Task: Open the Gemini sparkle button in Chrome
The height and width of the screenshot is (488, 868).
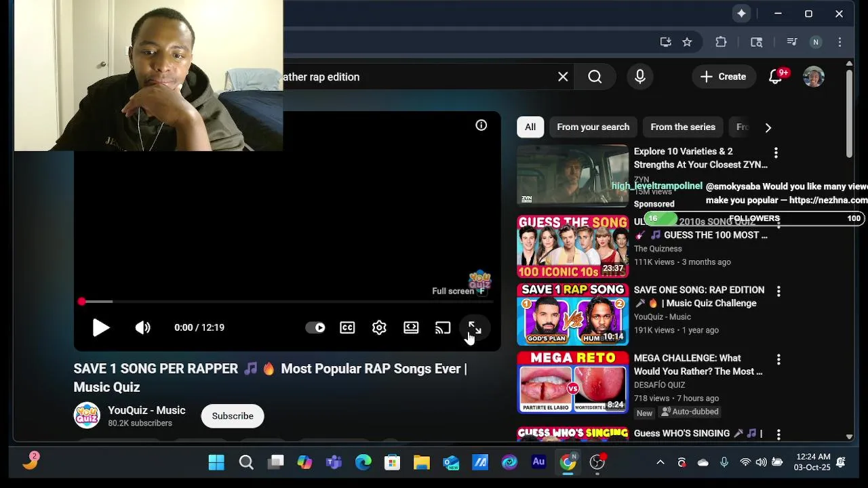Action: (x=741, y=14)
